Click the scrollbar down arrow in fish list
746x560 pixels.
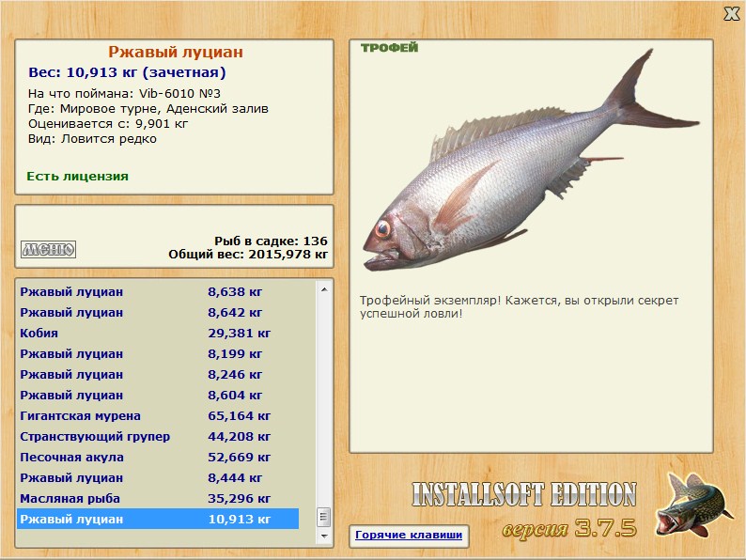[324, 537]
